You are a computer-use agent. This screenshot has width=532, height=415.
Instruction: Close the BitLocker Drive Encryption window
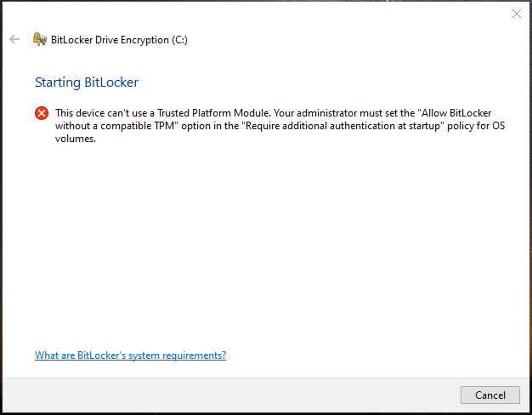pos(517,14)
